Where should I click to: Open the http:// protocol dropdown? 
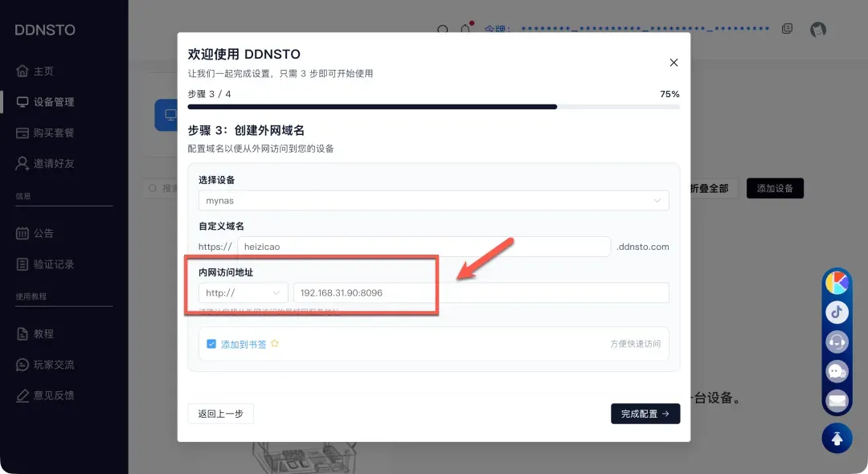tap(243, 292)
